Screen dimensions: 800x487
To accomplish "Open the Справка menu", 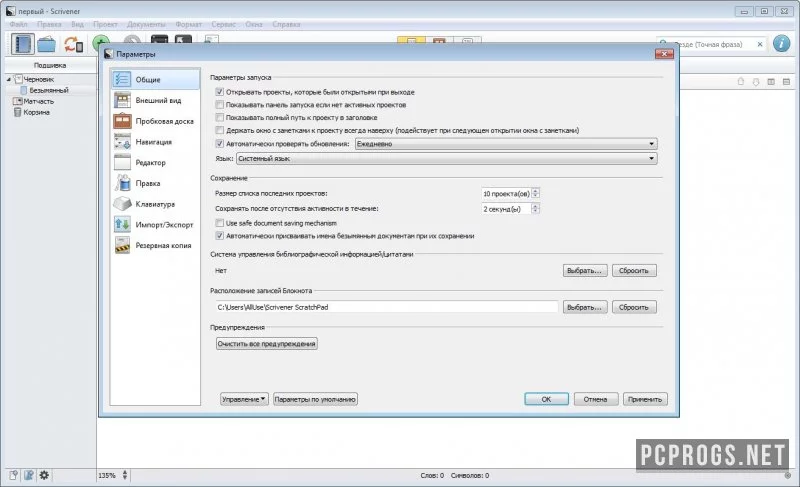I will (286, 24).
